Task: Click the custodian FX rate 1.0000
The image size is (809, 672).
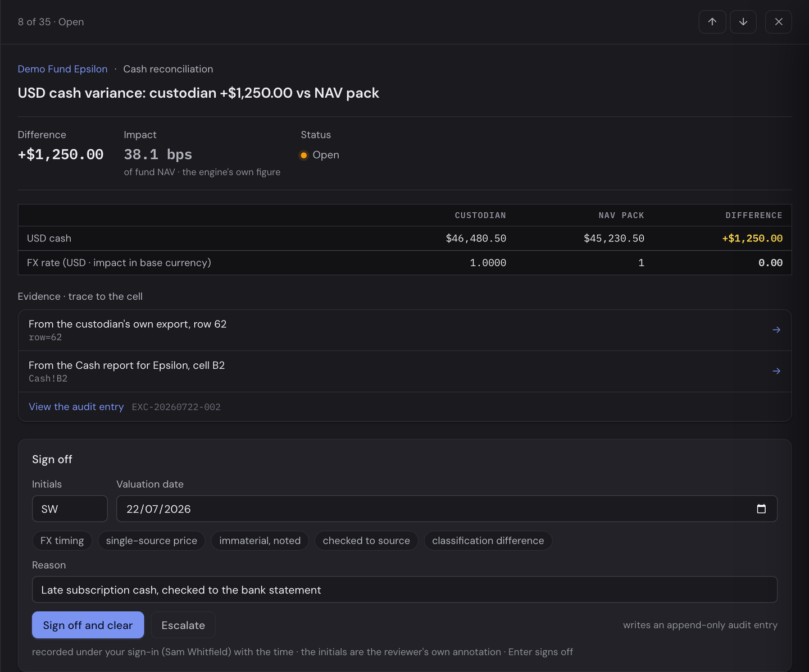Action: point(488,263)
